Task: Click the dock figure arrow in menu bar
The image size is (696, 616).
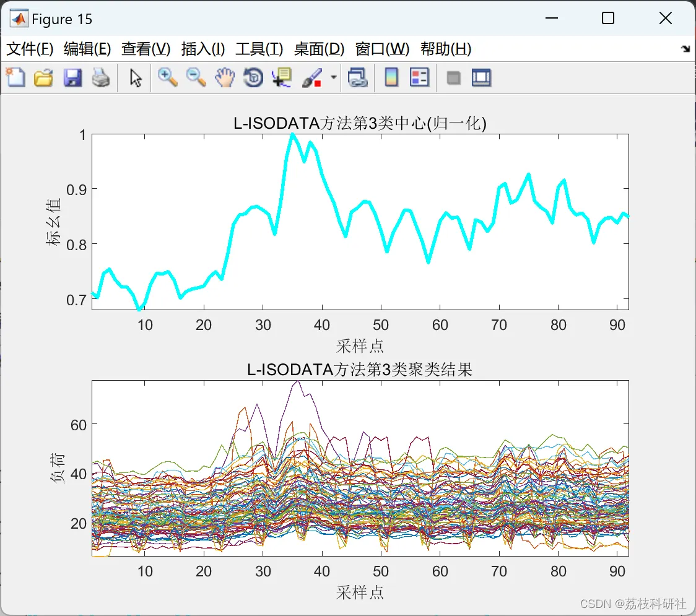Action: (x=686, y=49)
